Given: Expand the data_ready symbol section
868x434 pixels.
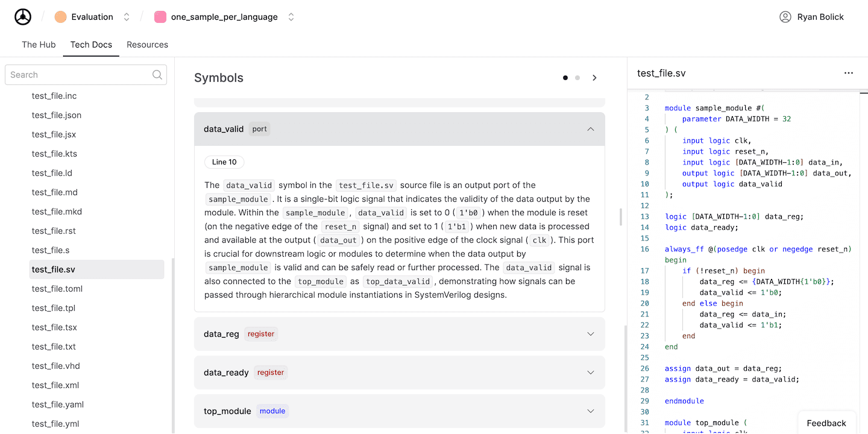Looking at the screenshot, I should point(400,373).
